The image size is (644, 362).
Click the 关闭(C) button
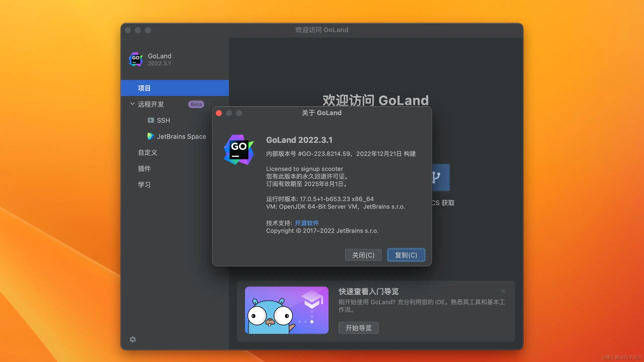click(363, 255)
